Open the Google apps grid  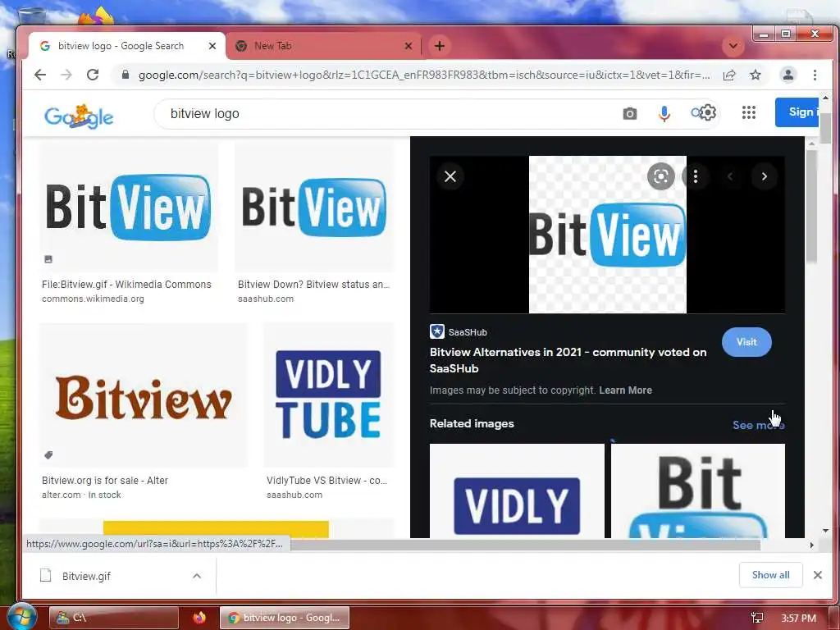748,112
